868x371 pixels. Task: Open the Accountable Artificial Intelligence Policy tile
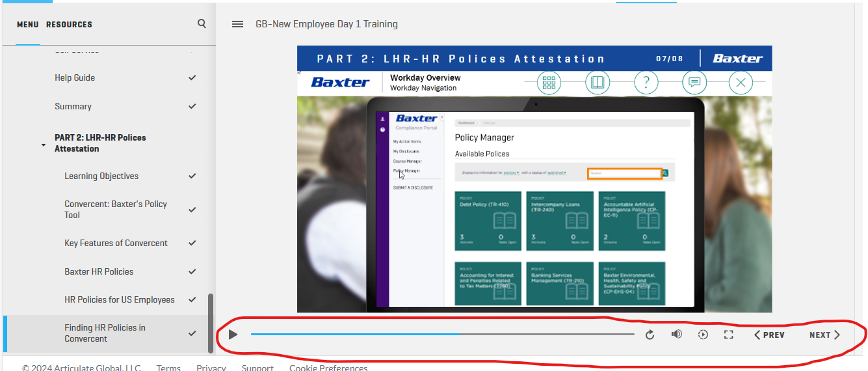point(631,221)
